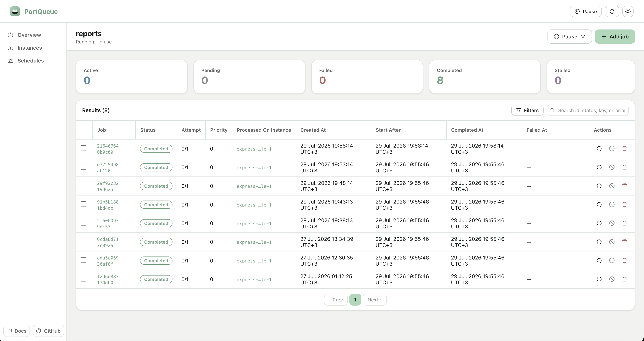
Task: Cancel the job 2f606093…9dc57f
Action: pyautogui.click(x=612, y=223)
